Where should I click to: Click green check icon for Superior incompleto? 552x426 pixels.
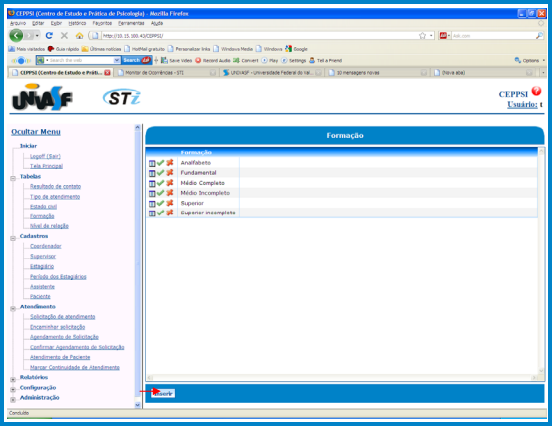tap(161, 213)
